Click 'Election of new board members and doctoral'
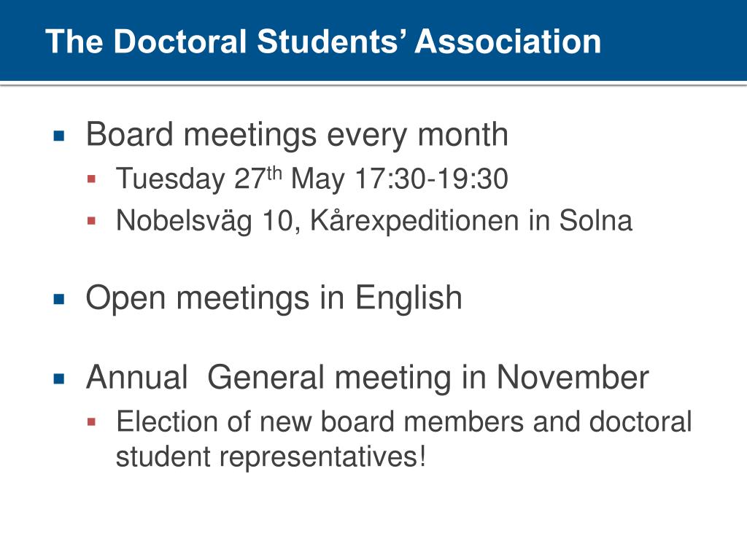Viewport: 747px width, 560px height. tap(404, 422)
